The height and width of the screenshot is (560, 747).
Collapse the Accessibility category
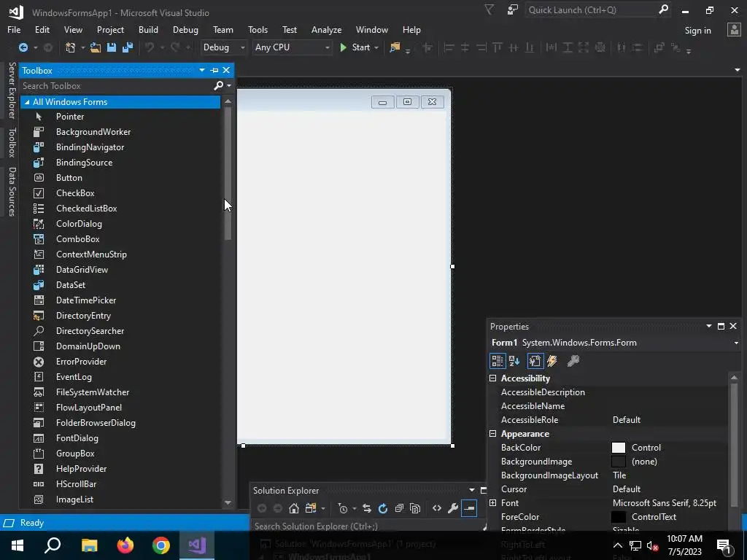[492, 378]
